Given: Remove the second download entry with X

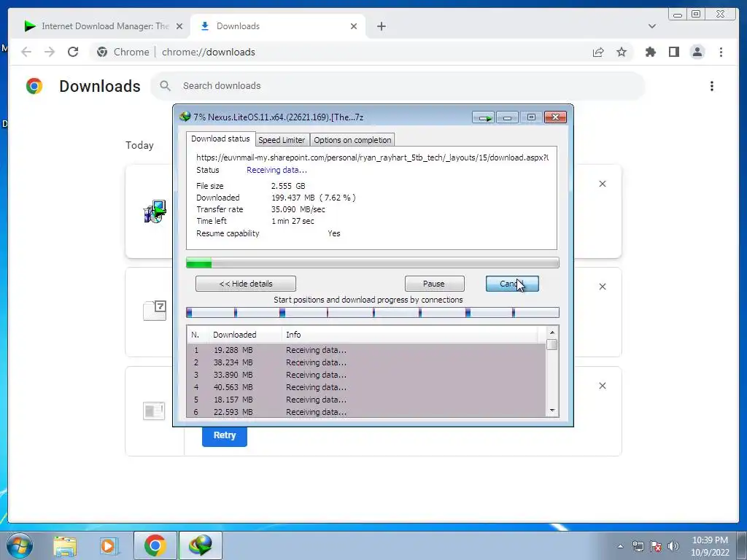Looking at the screenshot, I should (x=602, y=287).
